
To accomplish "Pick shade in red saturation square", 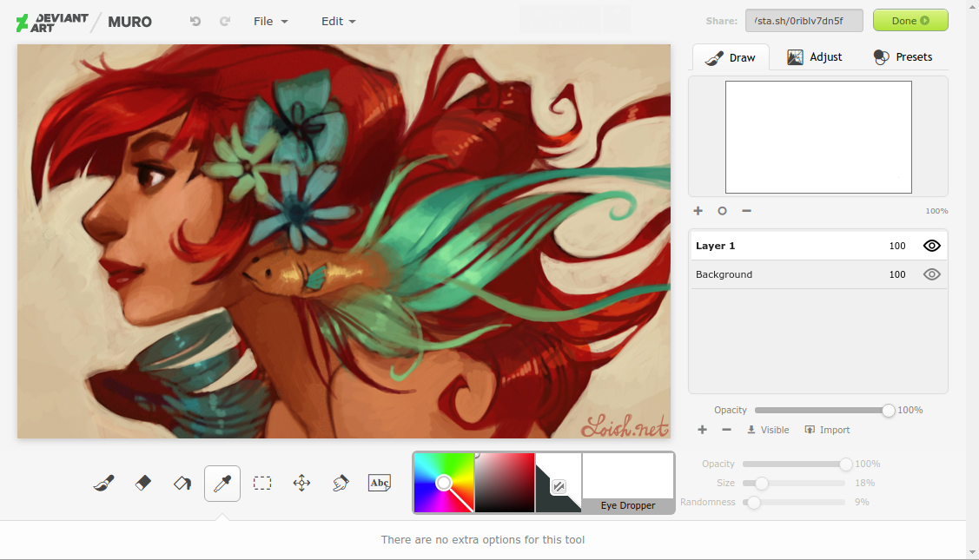I will [x=505, y=483].
